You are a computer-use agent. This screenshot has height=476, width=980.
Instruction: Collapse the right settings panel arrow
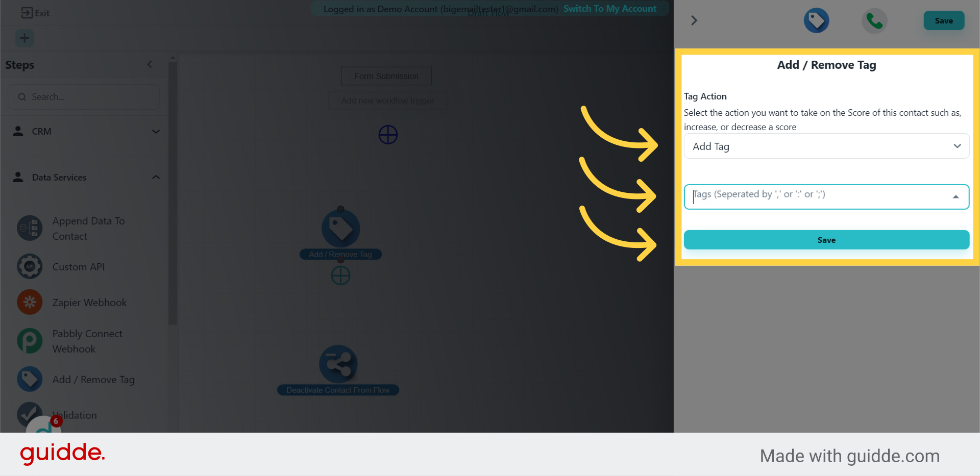694,20
